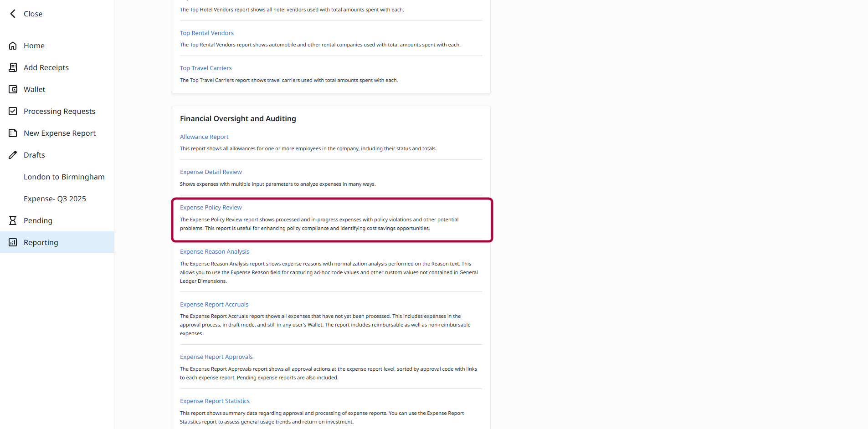
Task: Click the Add Receipts icon
Action: pyautogui.click(x=13, y=67)
